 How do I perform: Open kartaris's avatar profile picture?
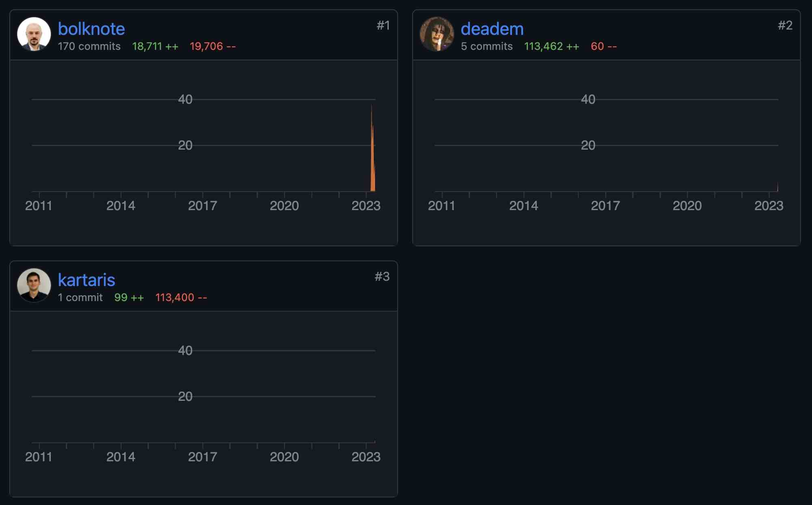[34, 285]
